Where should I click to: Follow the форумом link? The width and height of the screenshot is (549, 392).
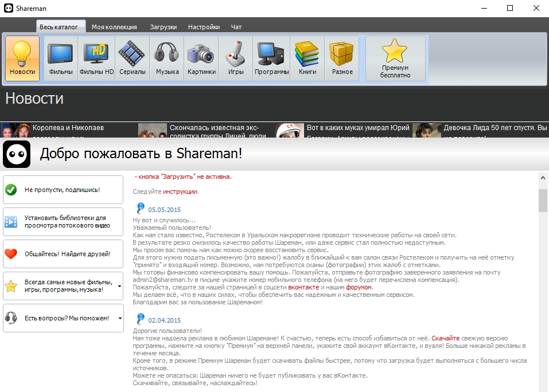click(x=359, y=288)
